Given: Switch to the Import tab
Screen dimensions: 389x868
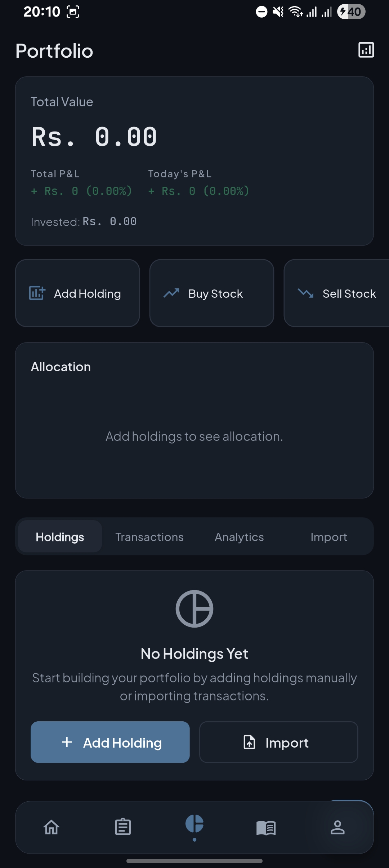Looking at the screenshot, I should click(328, 537).
